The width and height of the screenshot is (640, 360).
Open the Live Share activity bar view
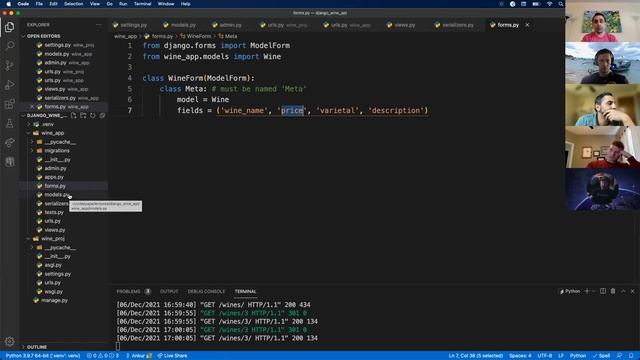coord(9,142)
